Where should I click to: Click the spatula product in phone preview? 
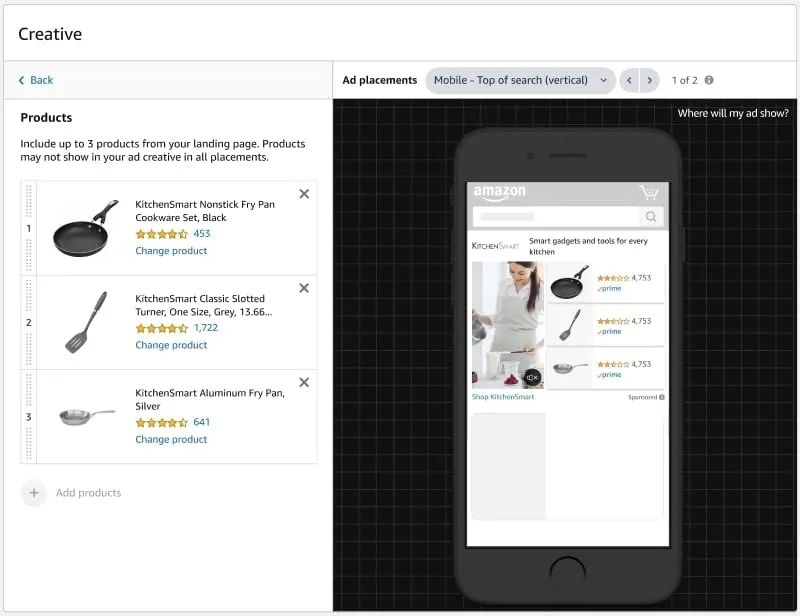tap(570, 325)
